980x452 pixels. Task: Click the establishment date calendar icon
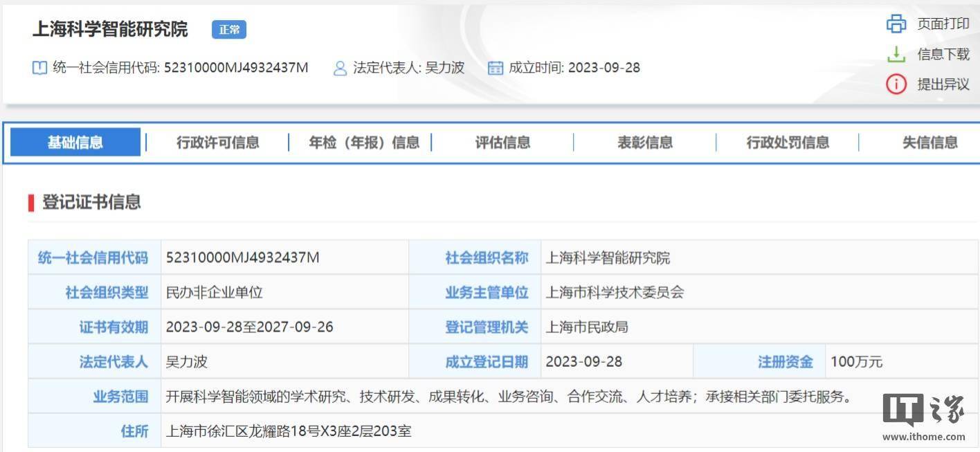(495, 68)
